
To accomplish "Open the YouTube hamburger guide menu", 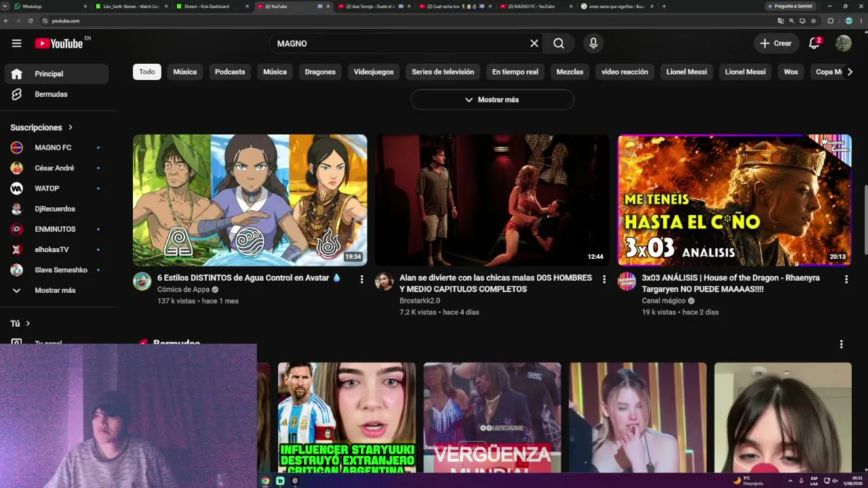I will pyautogui.click(x=16, y=43).
